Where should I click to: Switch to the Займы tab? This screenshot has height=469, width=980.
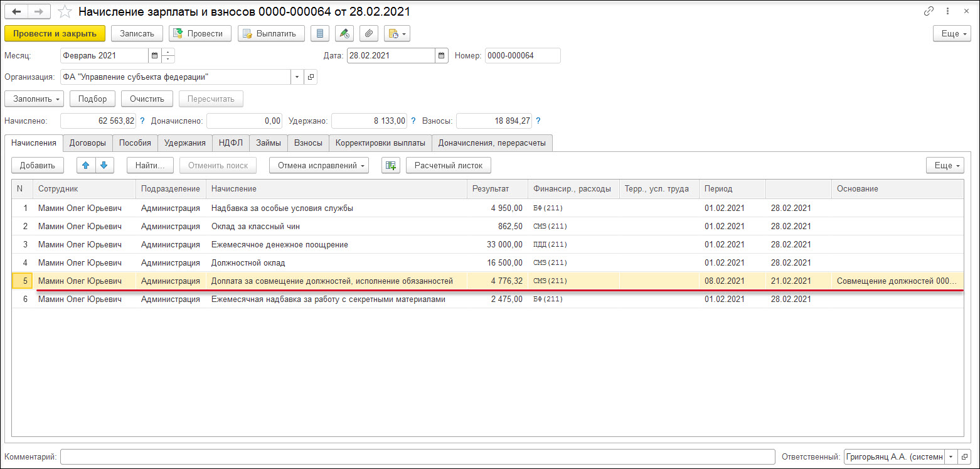coord(269,143)
